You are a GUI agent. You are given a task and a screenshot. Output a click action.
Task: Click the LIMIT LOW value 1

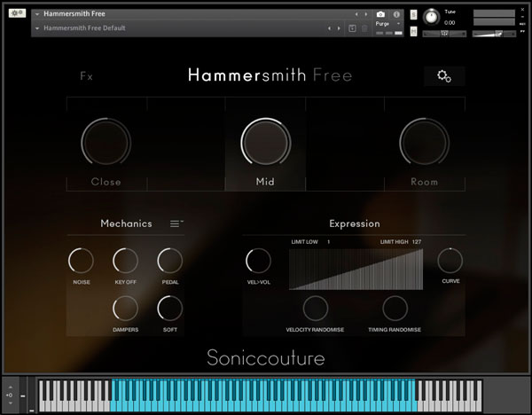(328, 242)
